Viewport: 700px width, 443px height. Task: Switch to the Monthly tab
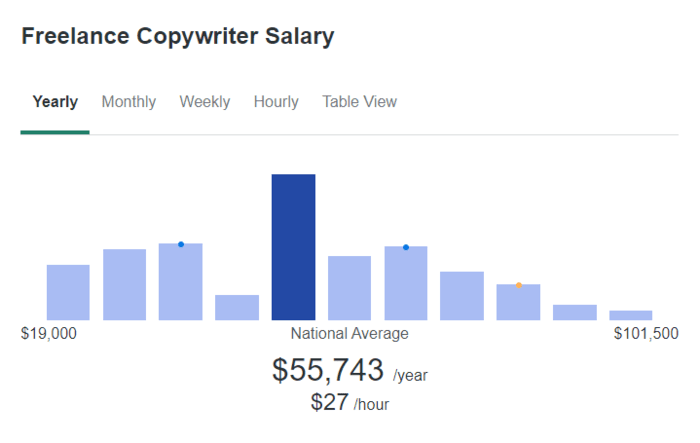(129, 102)
